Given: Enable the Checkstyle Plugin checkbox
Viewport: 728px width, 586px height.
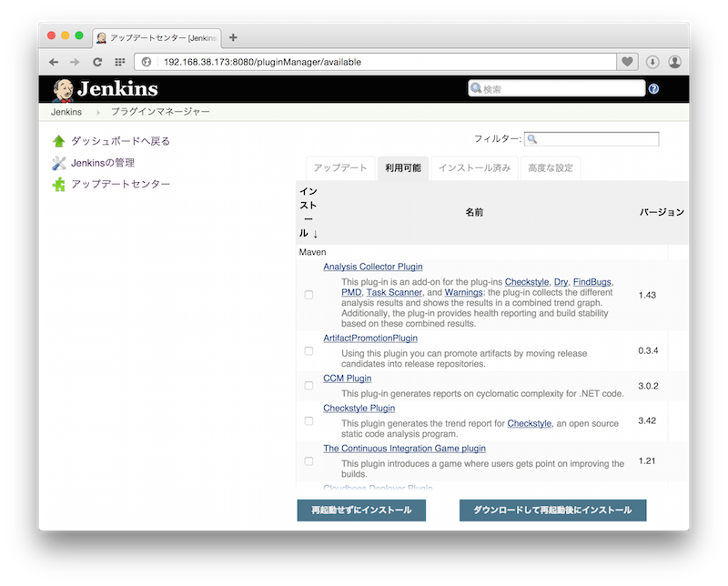Looking at the screenshot, I should point(308,421).
